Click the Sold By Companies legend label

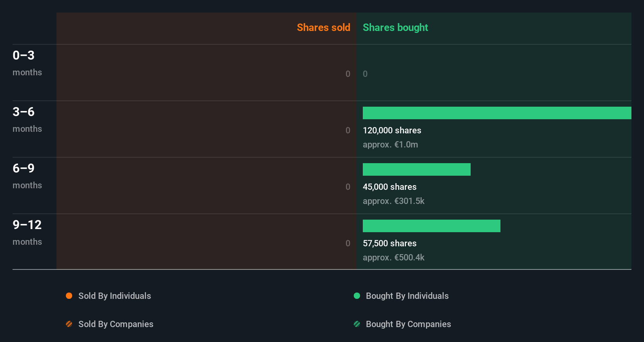[x=116, y=324]
